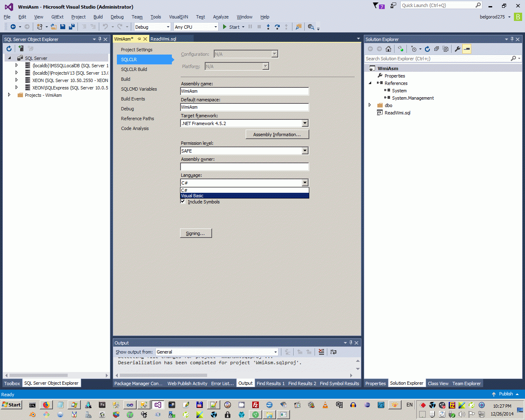Open the File menu

7,17
